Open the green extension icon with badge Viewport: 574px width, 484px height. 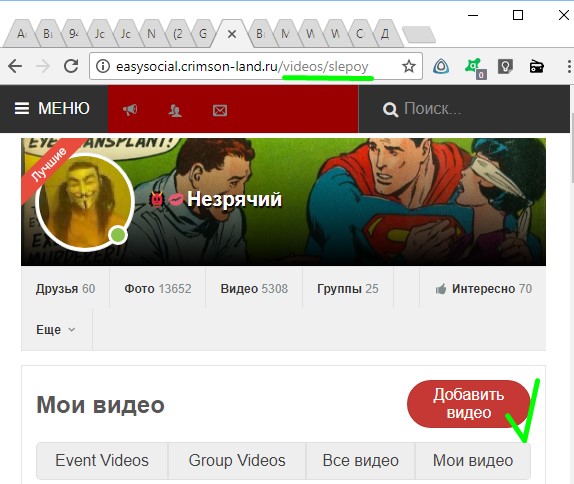(475, 68)
